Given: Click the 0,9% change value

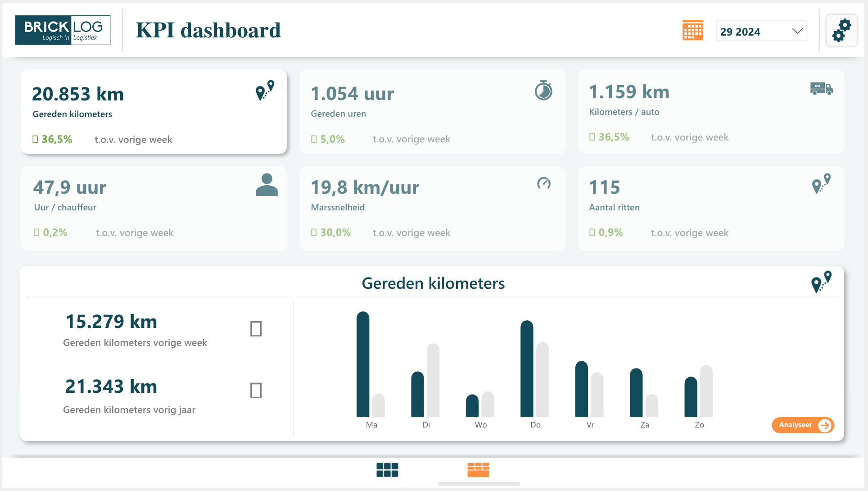Looking at the screenshot, I should pyautogui.click(x=606, y=232).
